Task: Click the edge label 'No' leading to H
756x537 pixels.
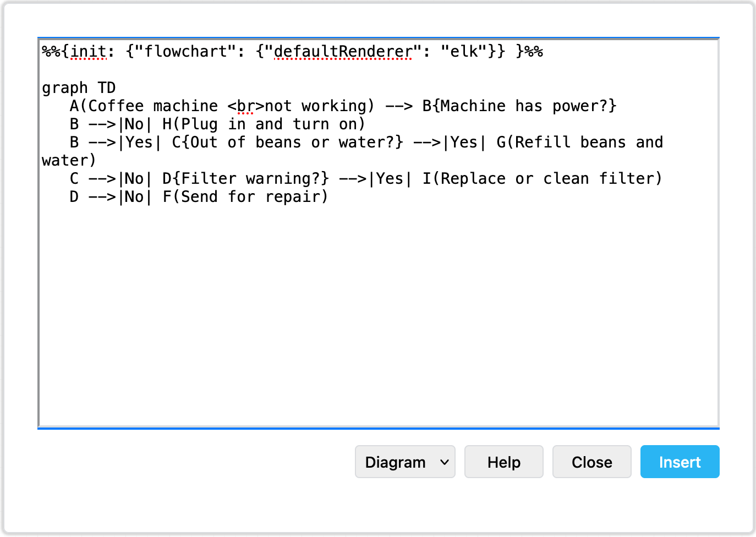Action: [134, 124]
